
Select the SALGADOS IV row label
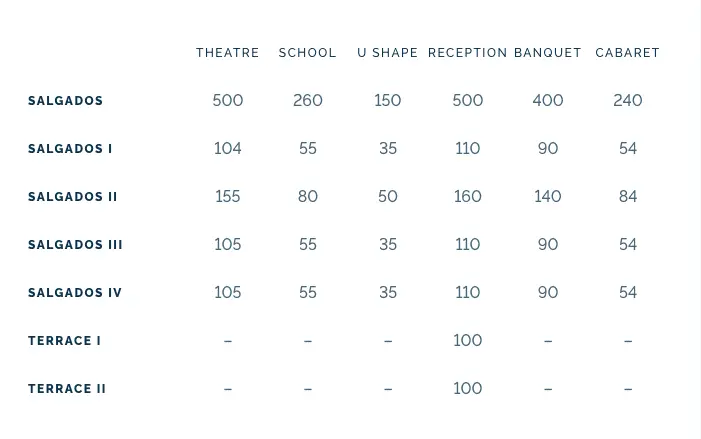pos(75,293)
